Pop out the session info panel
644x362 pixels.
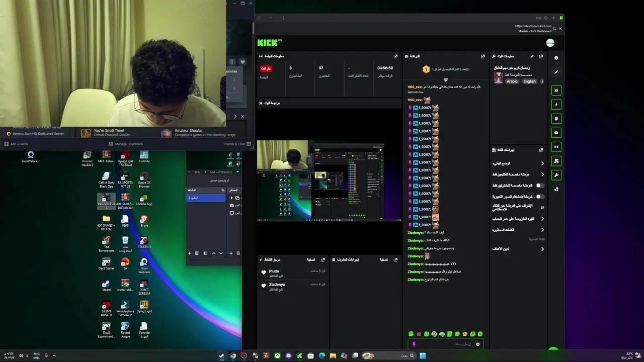pos(395,56)
